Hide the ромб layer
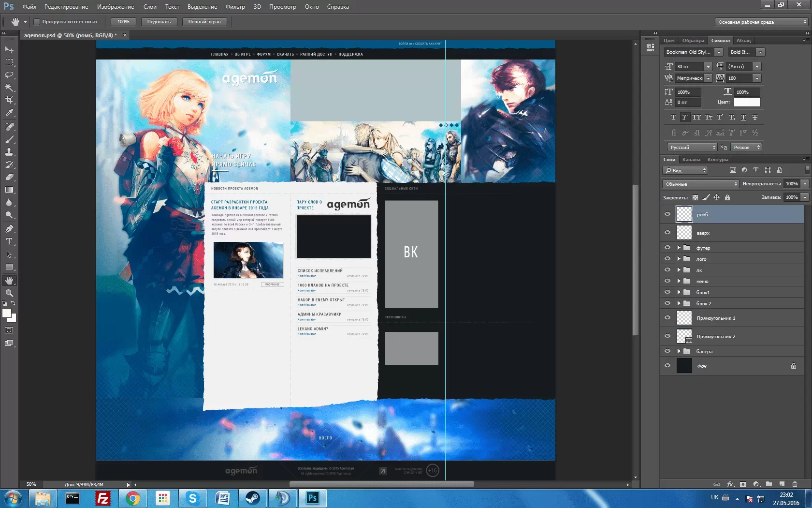 pos(667,214)
